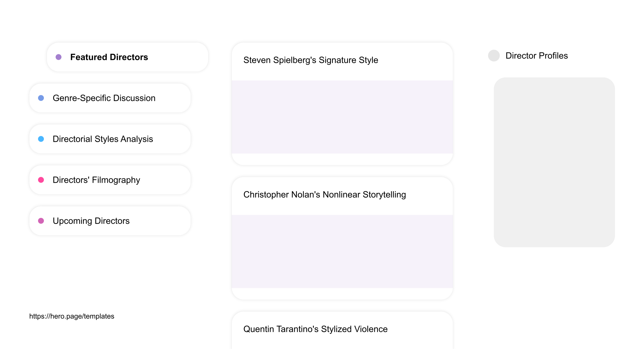Open the Director Profiles grey panel

[x=554, y=162]
